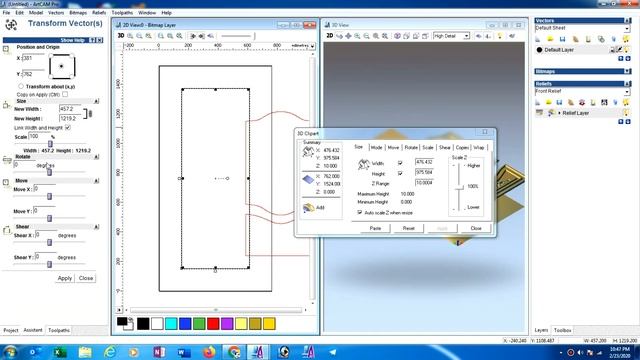Click the Paste button in 3D Clipart
The width and height of the screenshot is (640, 360).
375,228
